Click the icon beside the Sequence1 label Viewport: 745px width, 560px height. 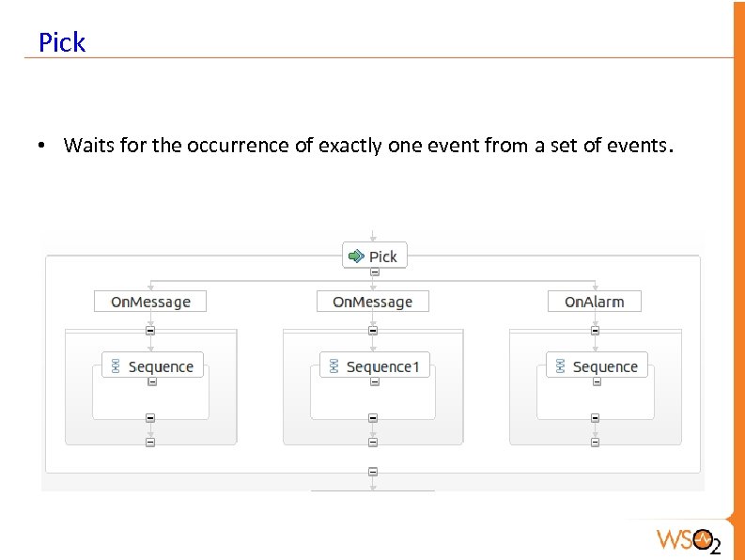[334, 366]
